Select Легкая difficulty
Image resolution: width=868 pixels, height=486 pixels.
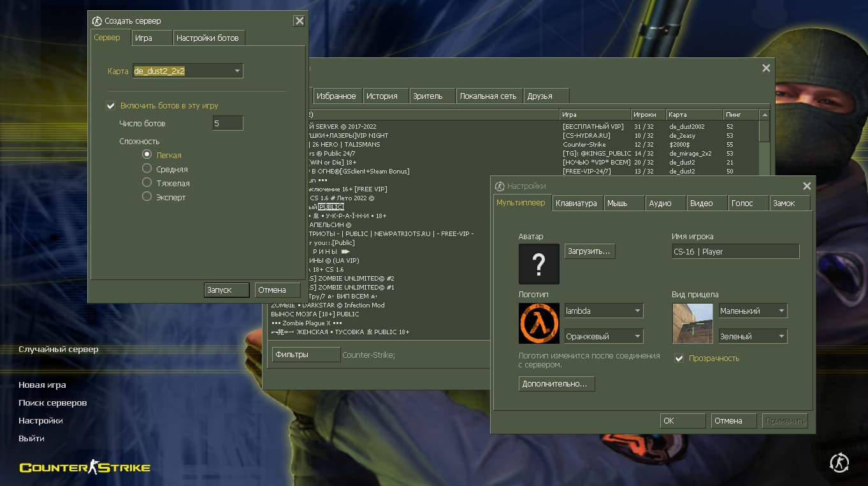[147, 155]
